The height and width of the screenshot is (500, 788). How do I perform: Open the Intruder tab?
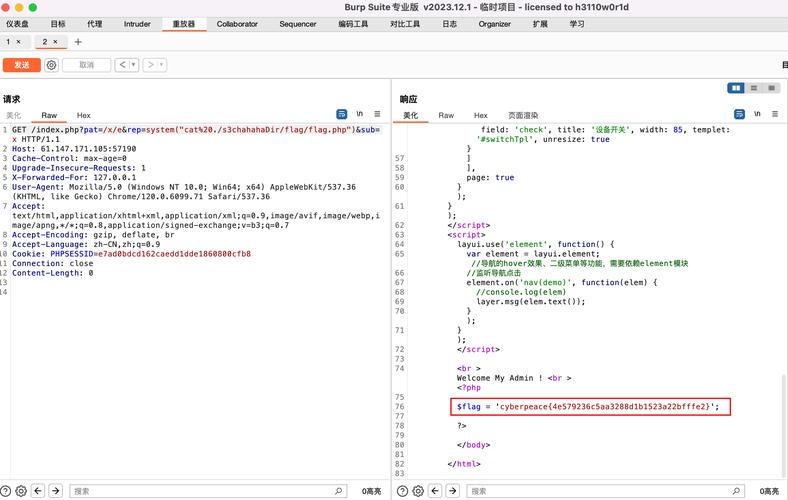tap(137, 24)
